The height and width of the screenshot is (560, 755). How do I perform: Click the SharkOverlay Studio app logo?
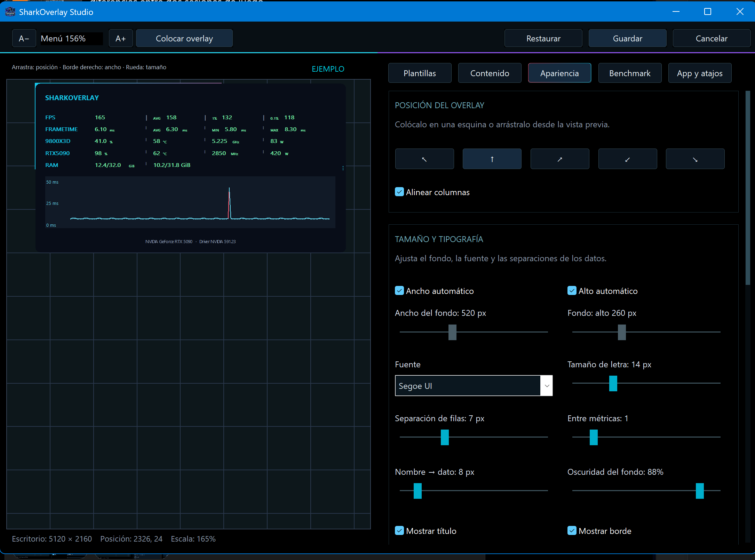click(10, 12)
